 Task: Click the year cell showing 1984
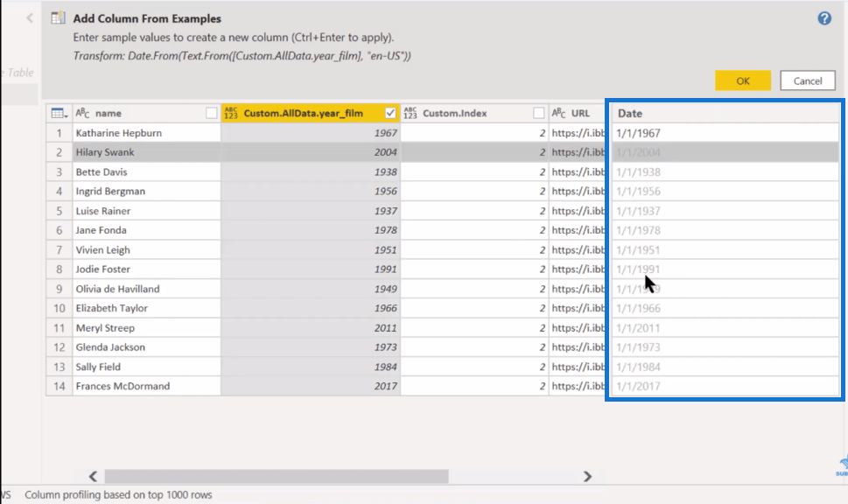[311, 367]
